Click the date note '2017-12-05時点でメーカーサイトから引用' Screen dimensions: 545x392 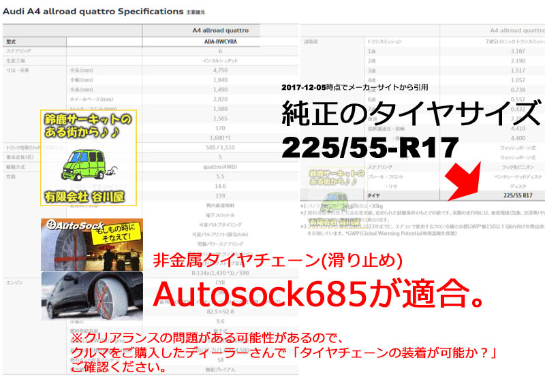[x=355, y=87]
